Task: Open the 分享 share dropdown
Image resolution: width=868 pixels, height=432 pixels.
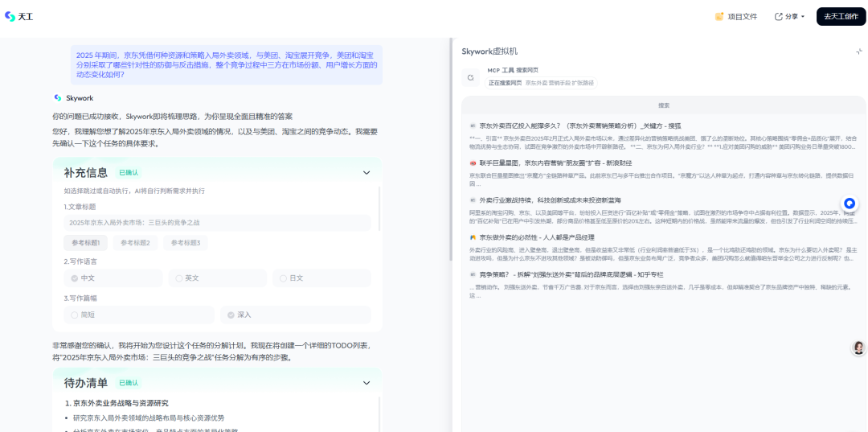Action: (789, 16)
